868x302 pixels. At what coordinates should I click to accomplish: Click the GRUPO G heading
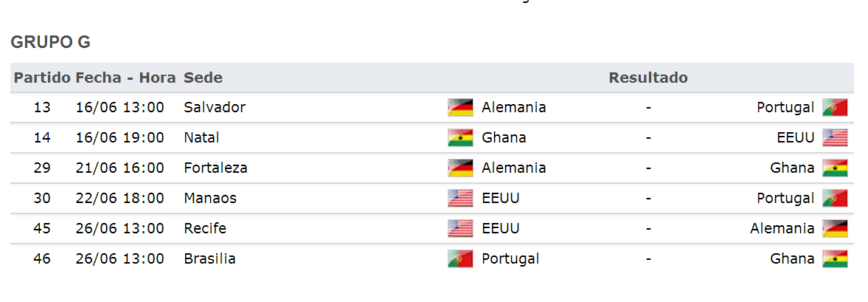coord(50,42)
